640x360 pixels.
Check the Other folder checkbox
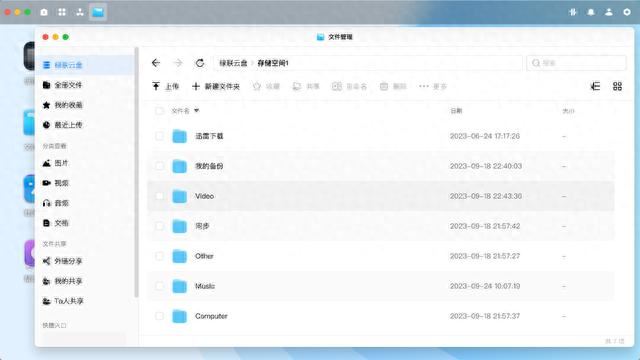tap(159, 256)
